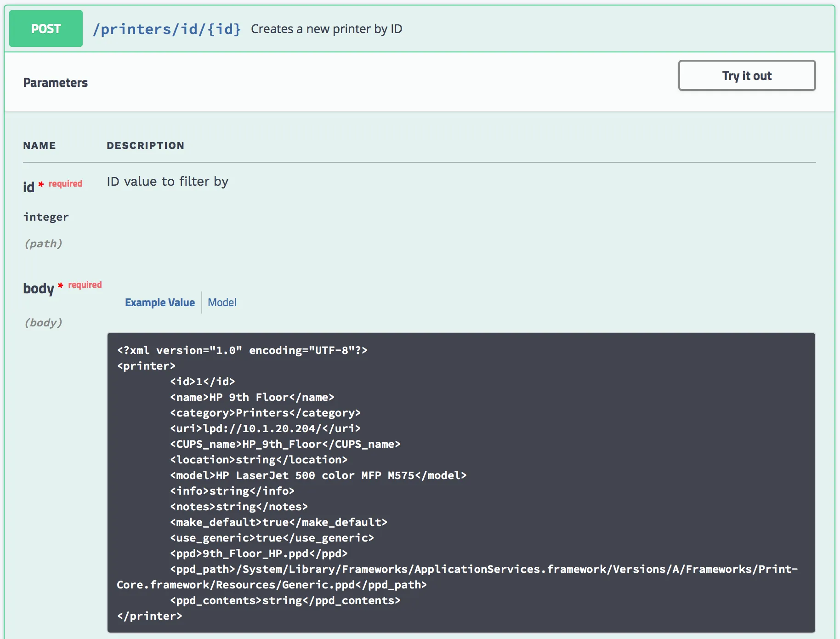Click the (path) location label

[x=44, y=244]
